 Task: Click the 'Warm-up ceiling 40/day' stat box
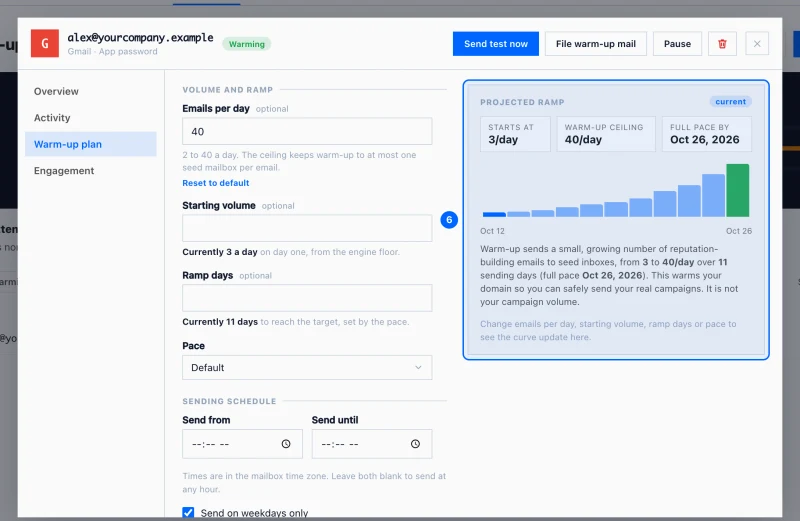coord(606,134)
